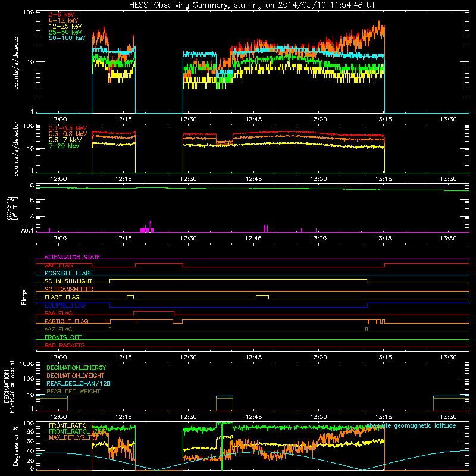The height and width of the screenshot is (476, 476).
Task: Select the 12:15 tick under the decimation panel
Action: (x=124, y=417)
